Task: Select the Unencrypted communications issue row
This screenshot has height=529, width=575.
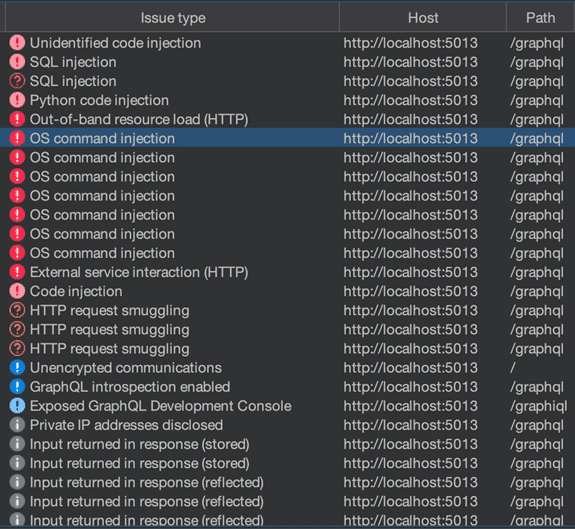Action: tap(288, 367)
